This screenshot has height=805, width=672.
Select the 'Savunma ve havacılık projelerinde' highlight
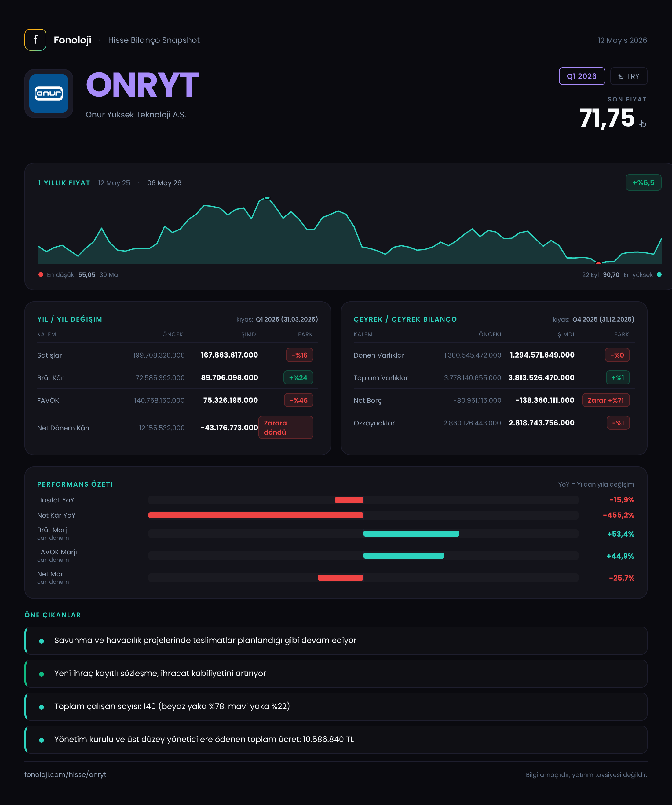[x=336, y=641]
